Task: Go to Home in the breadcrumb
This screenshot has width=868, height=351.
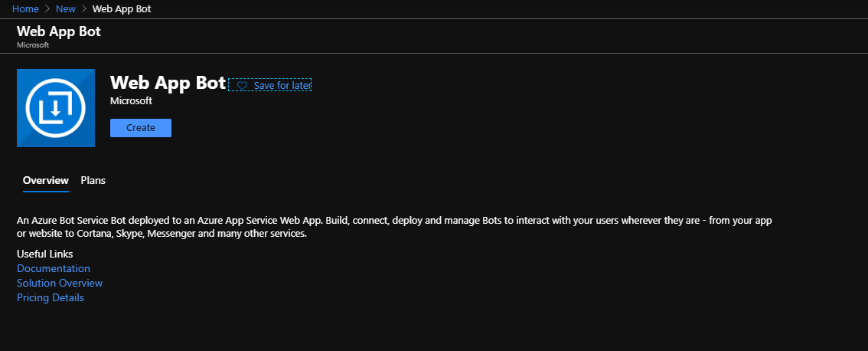Action: (x=25, y=9)
